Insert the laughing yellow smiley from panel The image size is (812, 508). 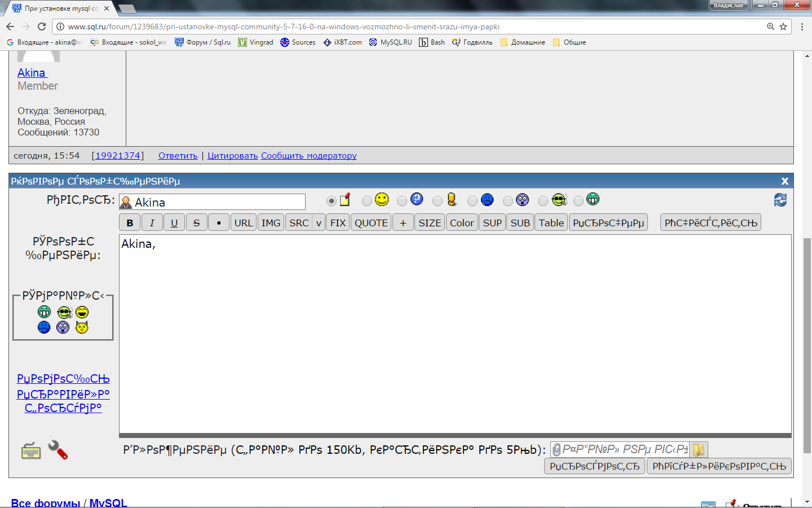pyautogui.click(x=82, y=312)
